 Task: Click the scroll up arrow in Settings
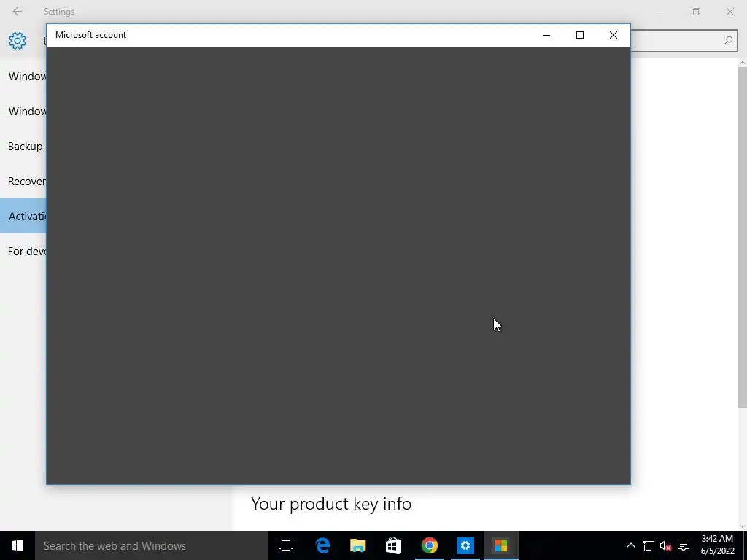tap(742, 63)
